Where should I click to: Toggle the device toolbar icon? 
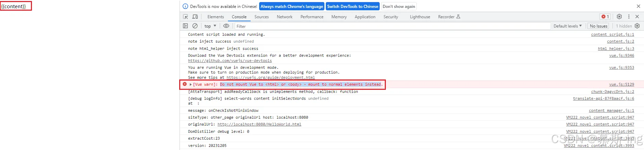195,17
